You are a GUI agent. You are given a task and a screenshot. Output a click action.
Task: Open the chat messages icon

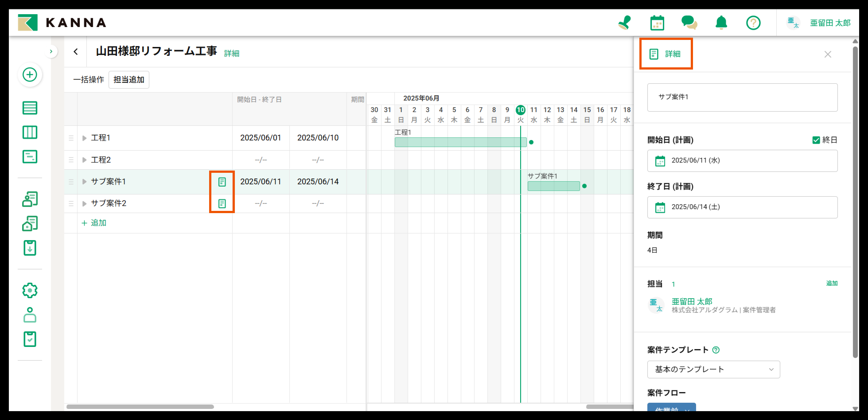pyautogui.click(x=689, y=23)
